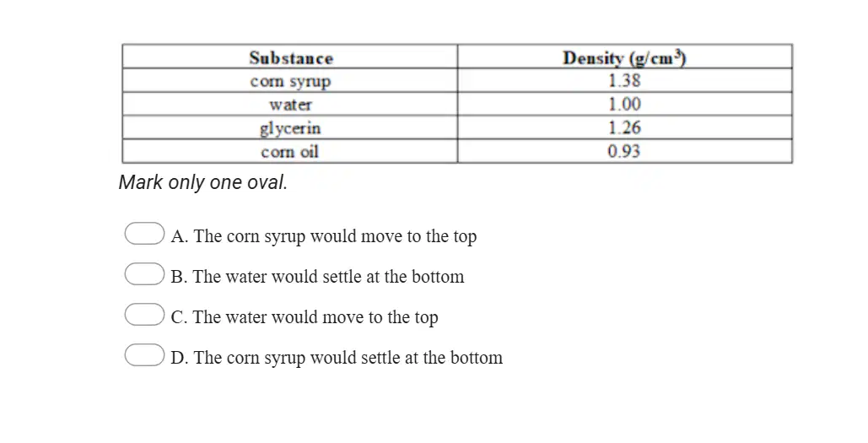
Task: Click the 'Mark only one oval.' instruction text
Action: [x=203, y=182]
